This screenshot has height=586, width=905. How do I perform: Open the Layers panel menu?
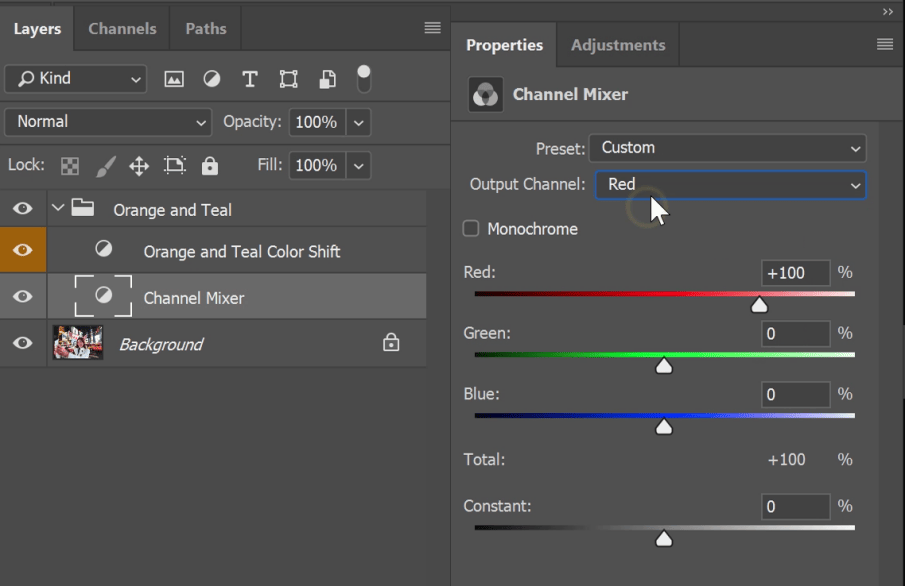[432, 29]
